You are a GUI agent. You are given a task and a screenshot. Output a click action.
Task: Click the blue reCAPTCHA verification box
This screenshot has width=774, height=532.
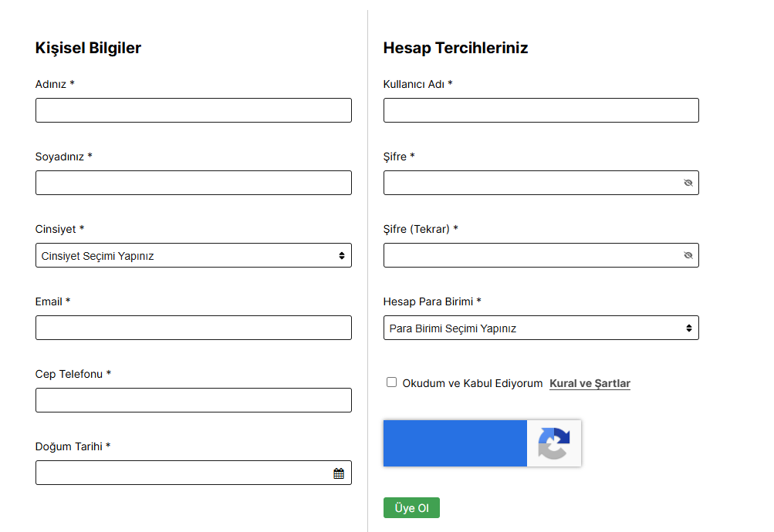coord(455,443)
